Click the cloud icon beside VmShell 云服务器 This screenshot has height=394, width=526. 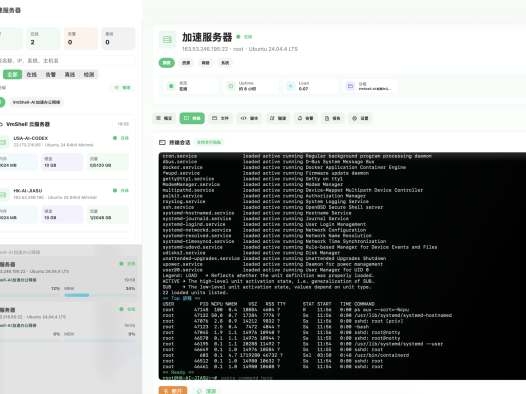[1, 124]
